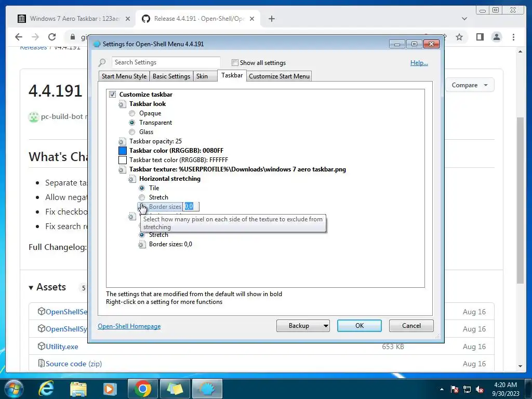The width and height of the screenshot is (532, 399).
Task: Open Chrome's three-dot menu
Action: coord(513,37)
